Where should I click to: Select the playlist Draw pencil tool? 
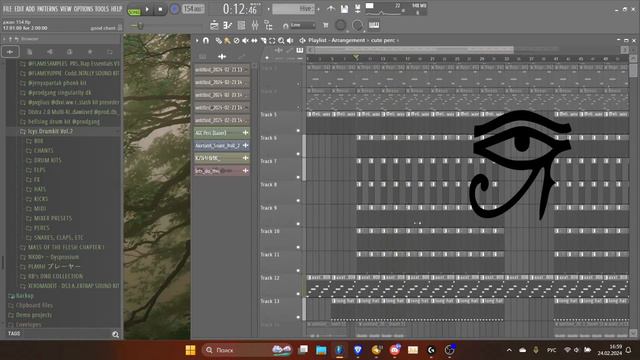coord(219,40)
